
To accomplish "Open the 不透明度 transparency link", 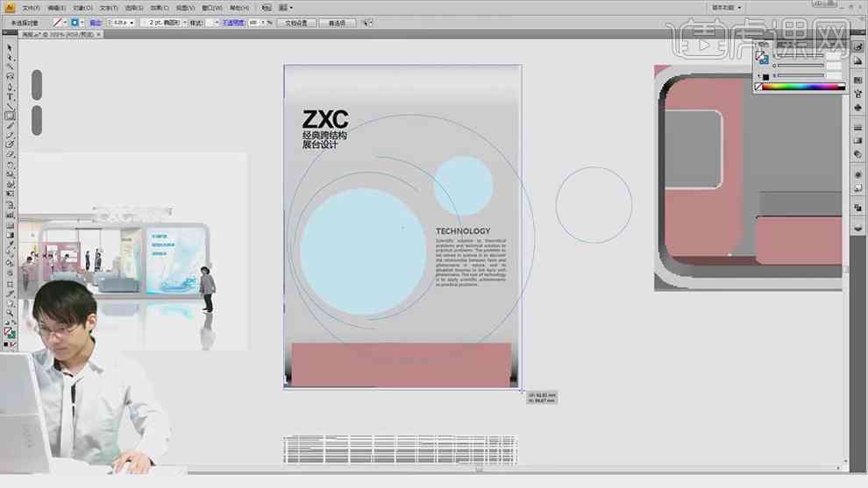I will click(x=233, y=23).
